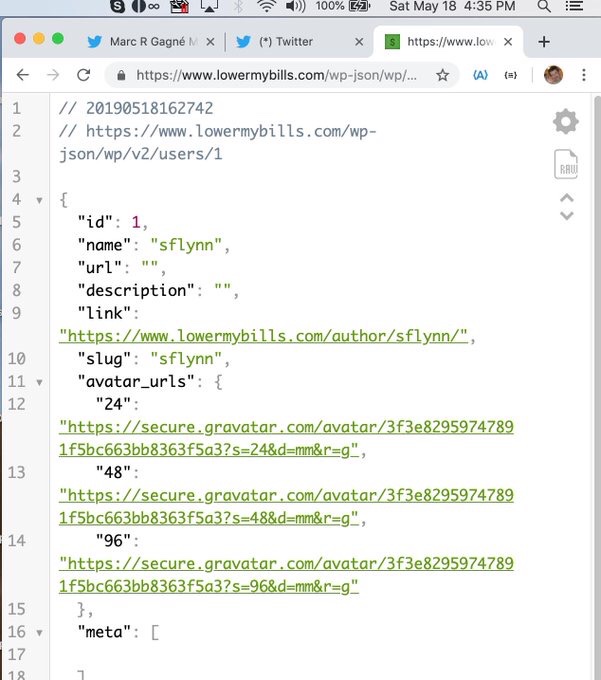This screenshot has height=680, width=601.
Task: Open the volume menu bar icon
Action: (x=296, y=6)
